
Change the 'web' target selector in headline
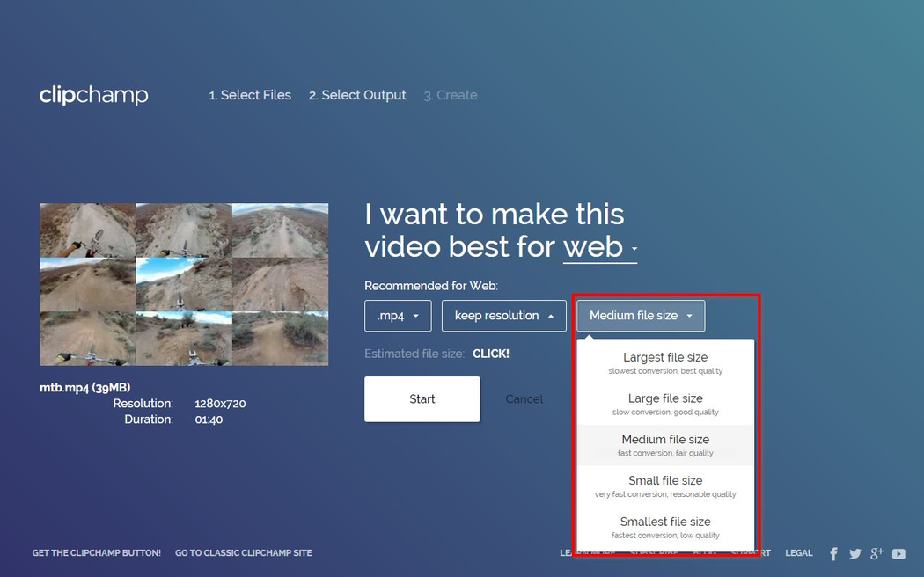[x=599, y=247]
